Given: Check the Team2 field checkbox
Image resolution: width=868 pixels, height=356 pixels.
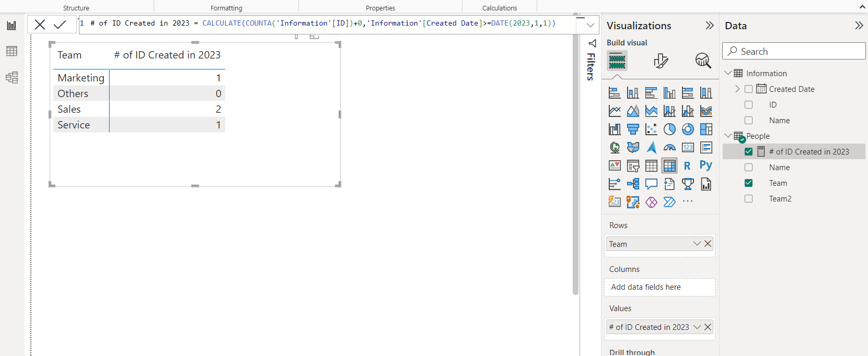Looking at the screenshot, I should (748, 199).
